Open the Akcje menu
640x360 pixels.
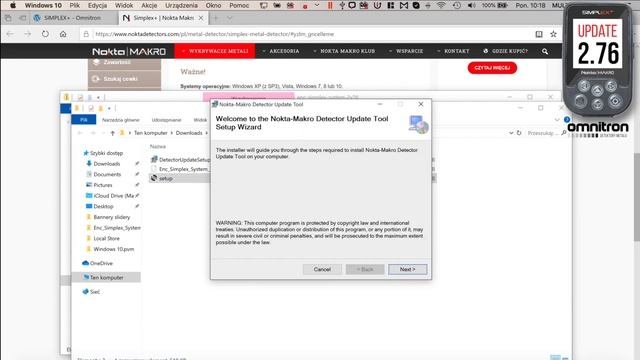click(x=149, y=5)
